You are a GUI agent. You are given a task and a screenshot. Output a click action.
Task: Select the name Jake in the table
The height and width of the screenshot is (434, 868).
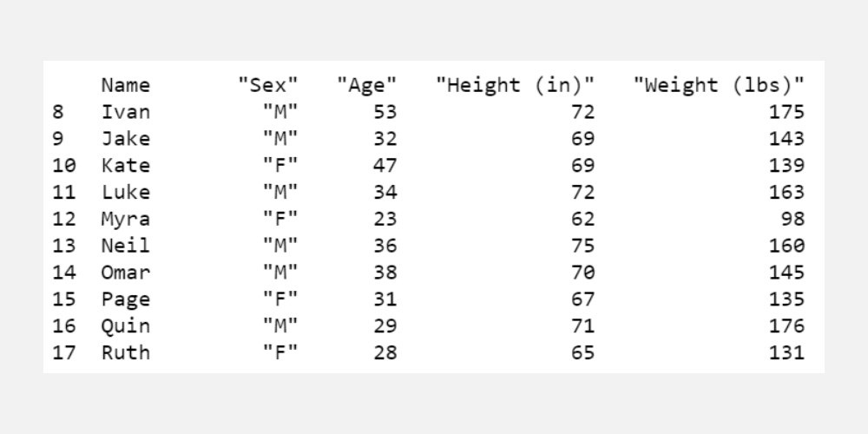[x=125, y=139]
